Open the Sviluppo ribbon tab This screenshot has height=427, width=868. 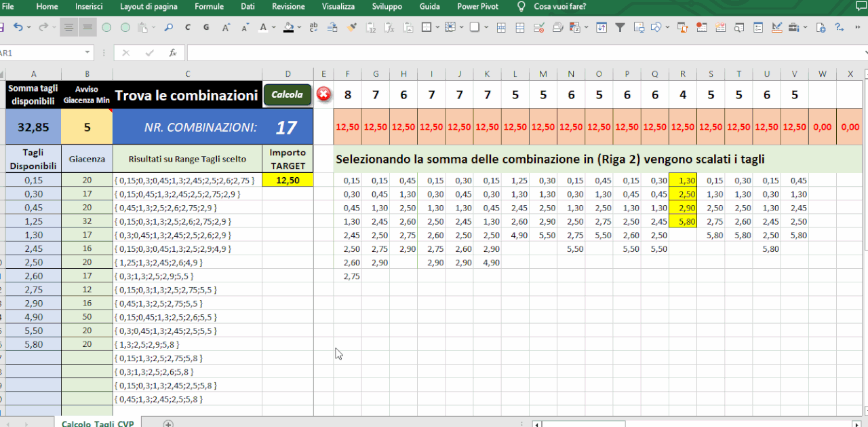click(387, 6)
